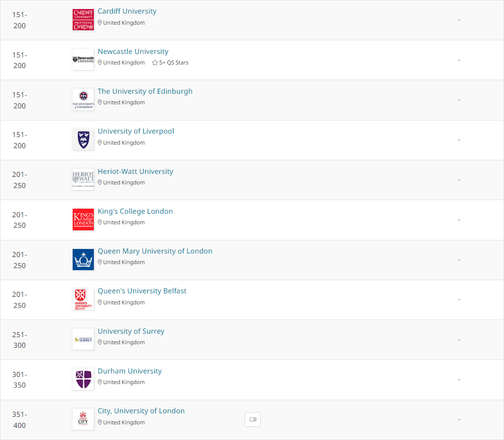The image size is (504, 440).
Task: Open Queen Mary University of London link
Action: pos(155,251)
